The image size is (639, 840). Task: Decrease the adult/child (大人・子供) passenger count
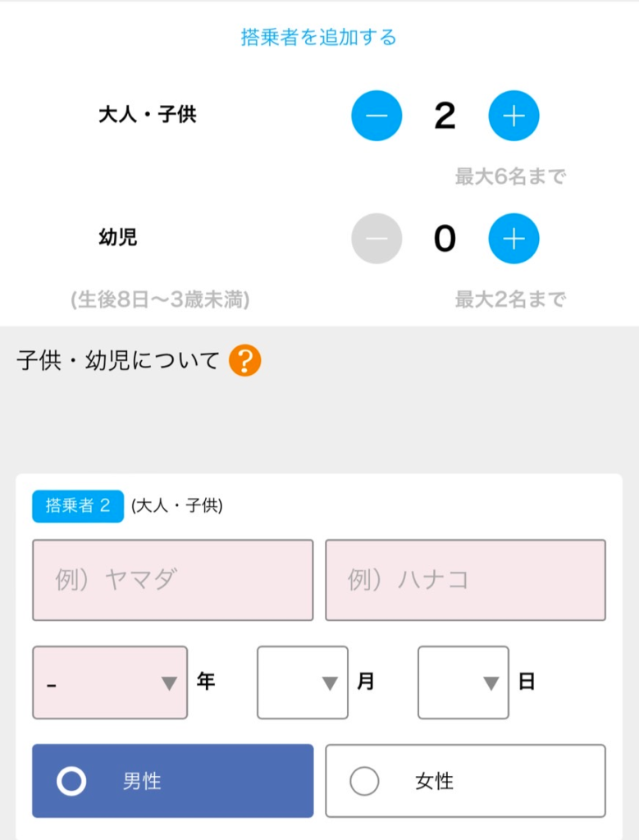click(377, 116)
